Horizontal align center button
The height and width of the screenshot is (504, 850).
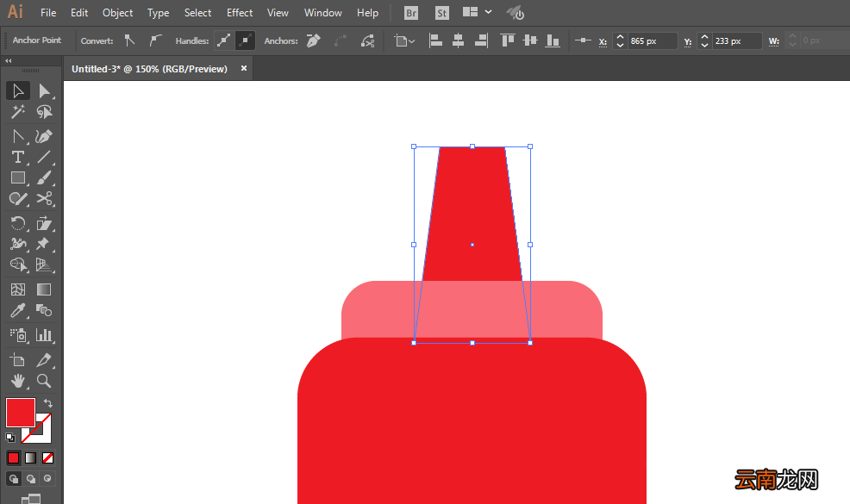[x=458, y=40]
